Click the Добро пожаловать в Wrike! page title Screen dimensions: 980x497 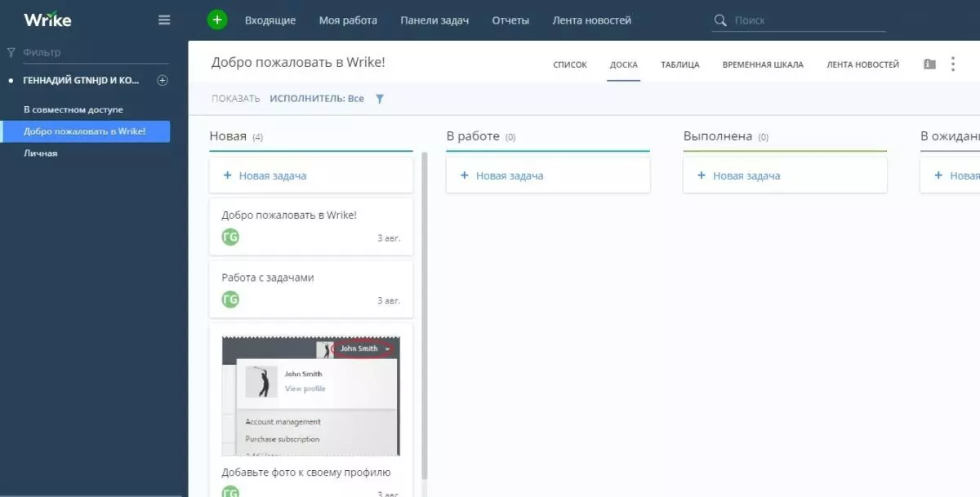click(x=298, y=62)
